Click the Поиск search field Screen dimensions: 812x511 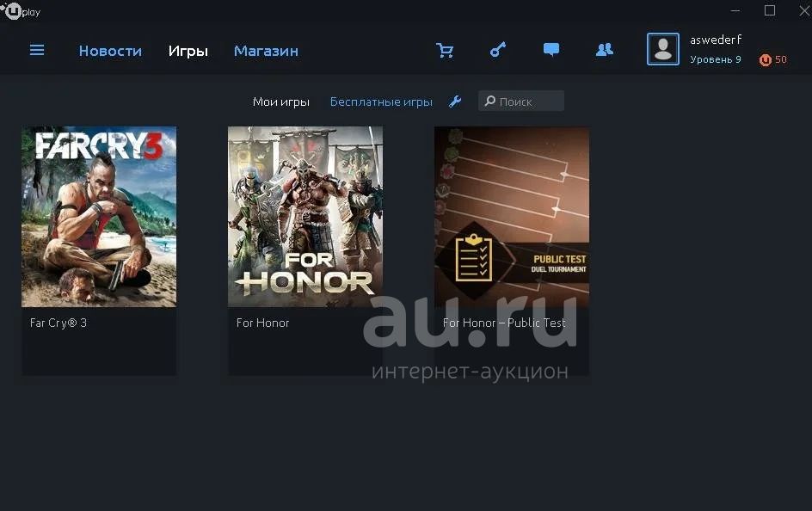(521, 101)
